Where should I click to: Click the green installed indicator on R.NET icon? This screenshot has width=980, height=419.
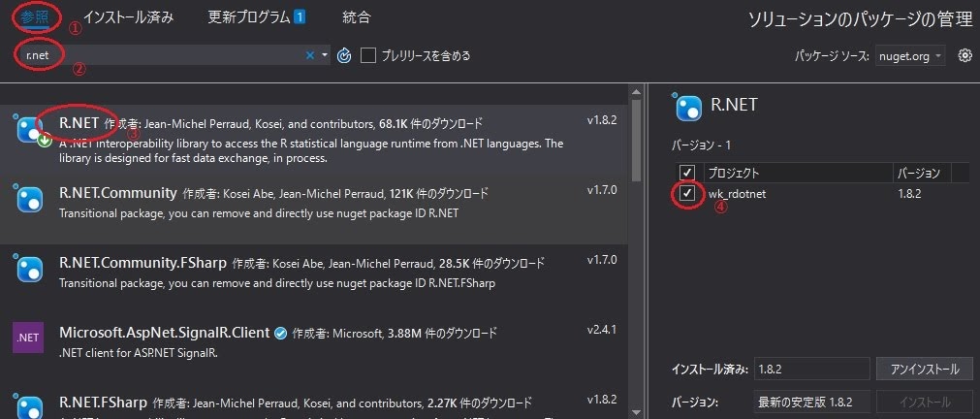point(44,141)
